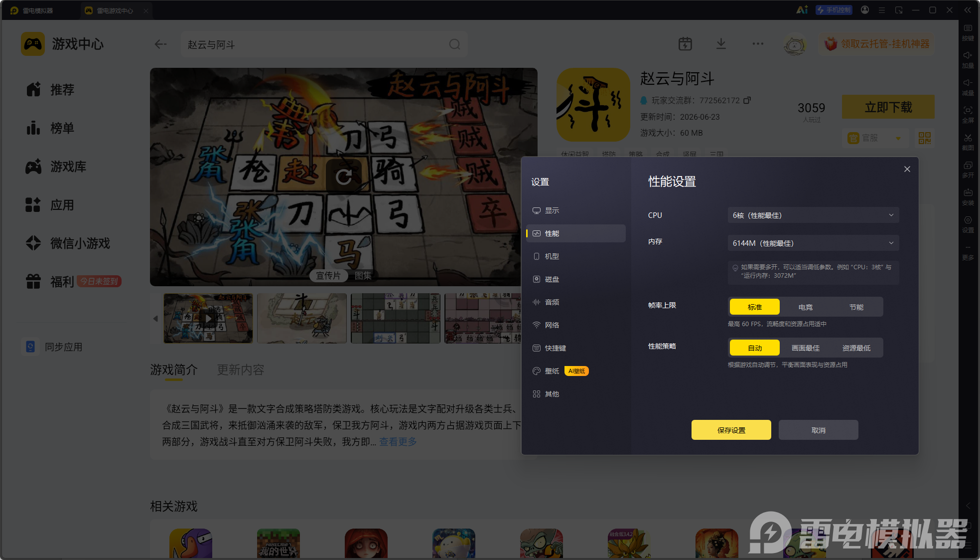Switch to 更新内容 tab
Image resolution: width=980 pixels, height=560 pixels.
(241, 370)
